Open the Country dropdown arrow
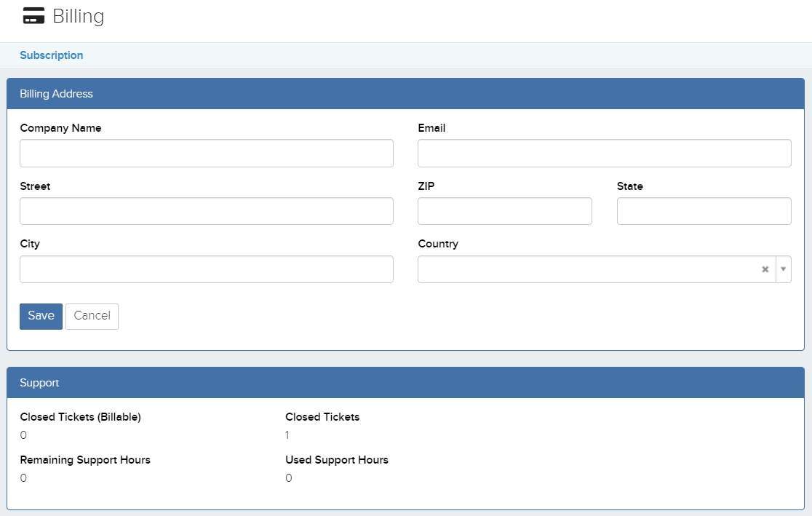 783,269
